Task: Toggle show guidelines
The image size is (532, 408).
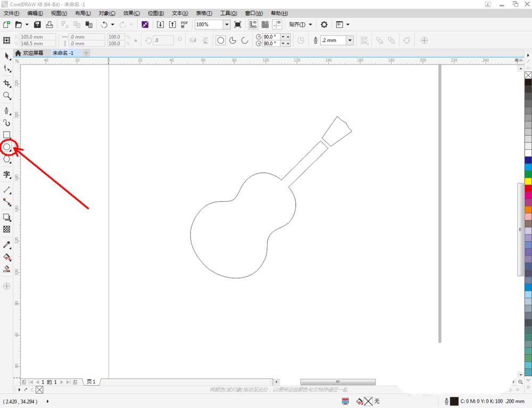Action: coord(278,25)
